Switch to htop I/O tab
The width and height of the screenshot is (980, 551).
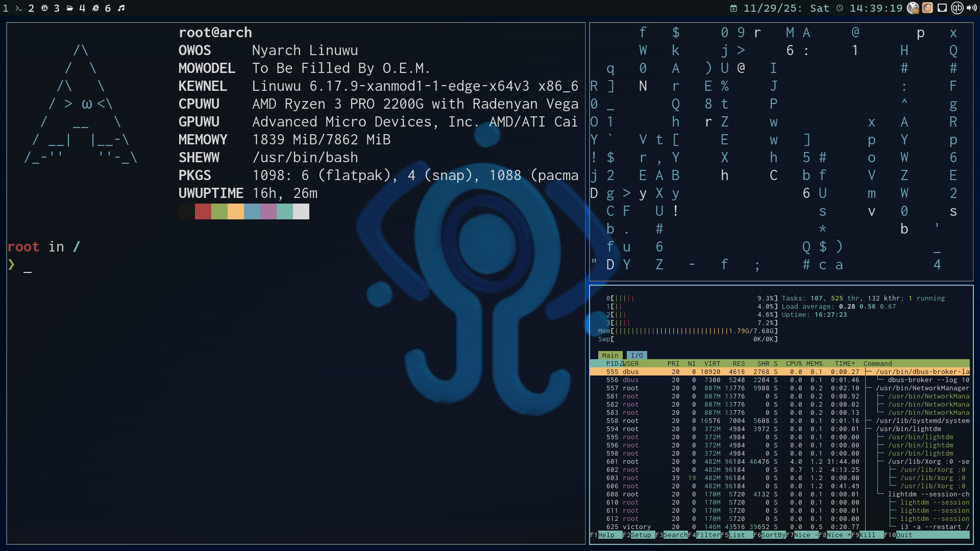[x=636, y=355]
